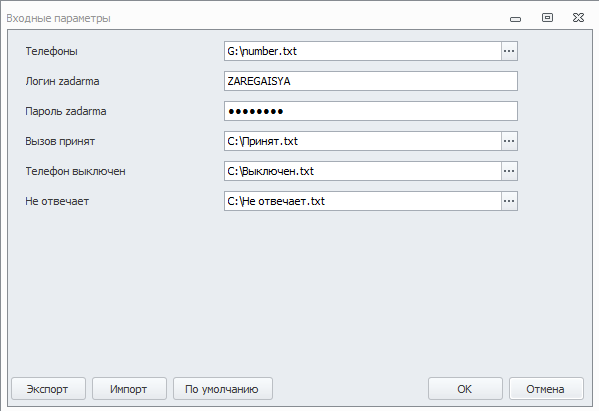Close the Входные параметры dialog
This screenshot has height=411, width=599.
pyautogui.click(x=578, y=18)
